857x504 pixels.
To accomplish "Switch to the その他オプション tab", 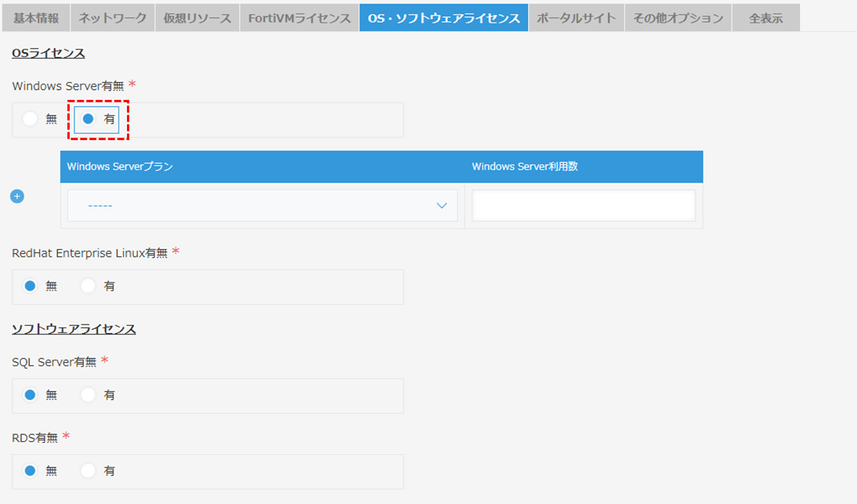I will click(678, 18).
